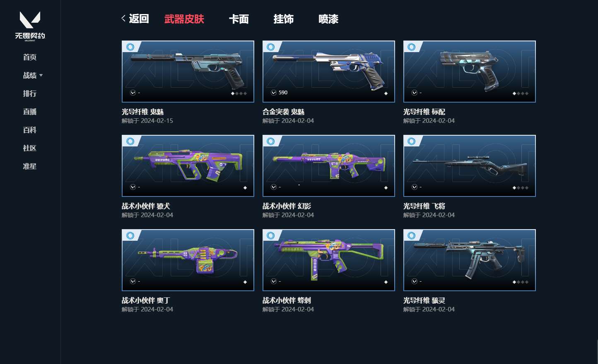Open 首页 from the sidebar
Image resolution: width=598 pixels, height=364 pixels.
tap(30, 57)
